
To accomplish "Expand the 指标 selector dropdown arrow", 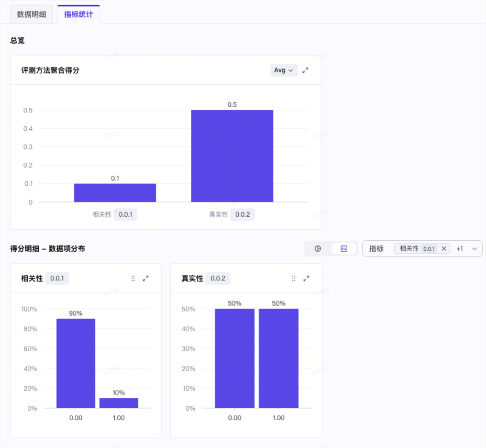I will point(474,249).
